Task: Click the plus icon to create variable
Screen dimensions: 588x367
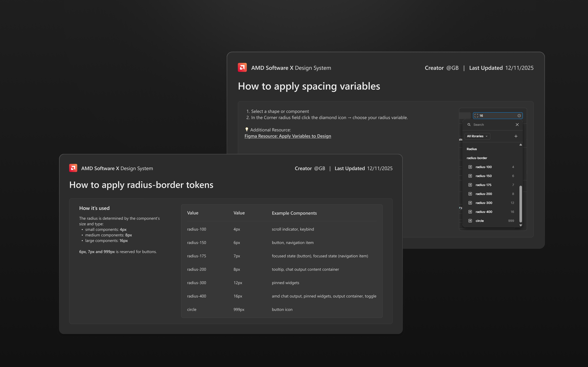Action: [x=516, y=136]
